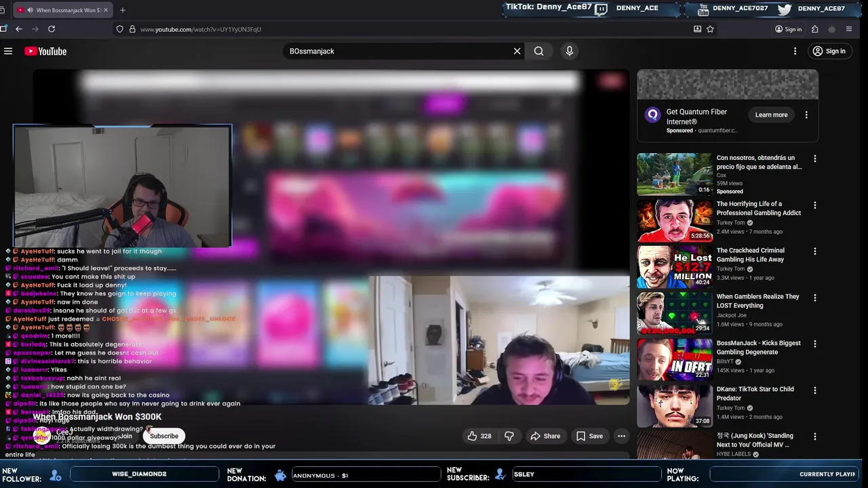Click the new subscriber icon in overlay
This screenshot has height=488, width=868.
[x=500, y=474]
